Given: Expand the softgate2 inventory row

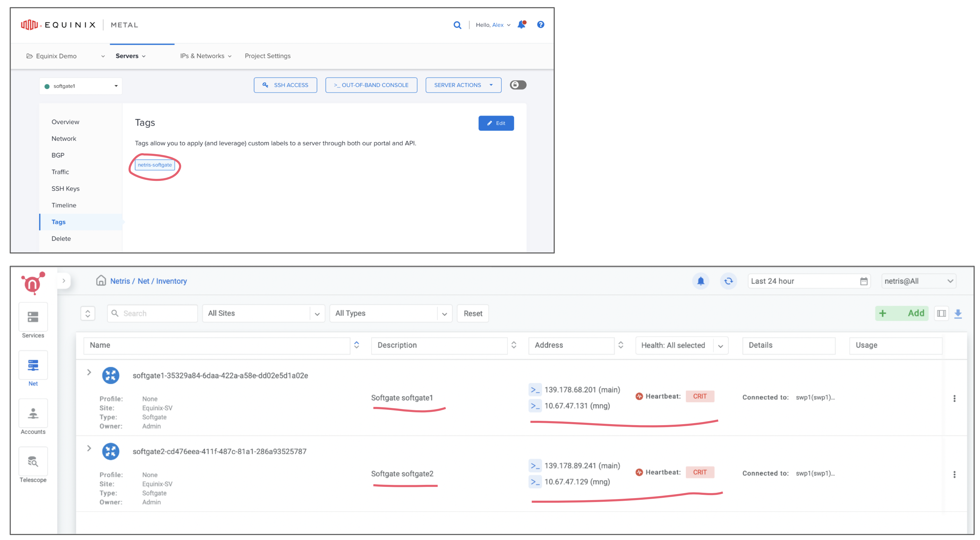Looking at the screenshot, I should [x=89, y=448].
